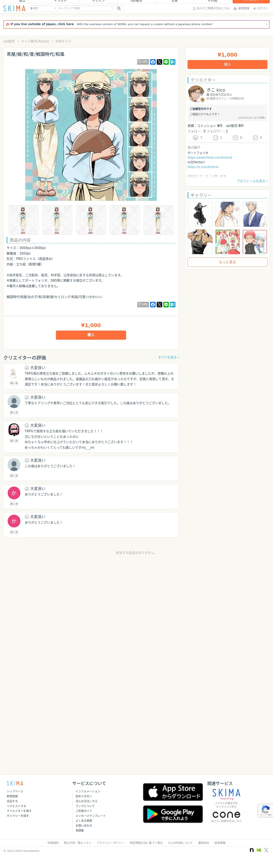Image resolution: width=273 pixels, height=868 pixels.
Task: Select the fifth expression thumbnail
Action: pos(159,220)
